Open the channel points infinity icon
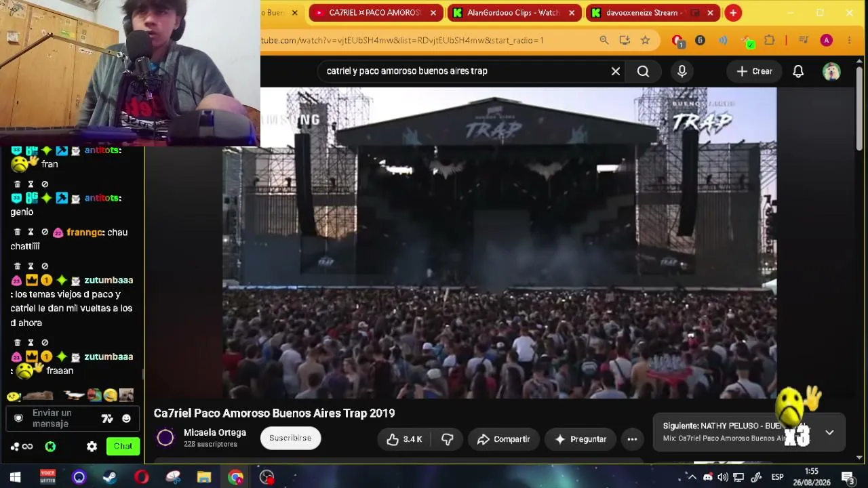868x488 pixels. (27, 447)
